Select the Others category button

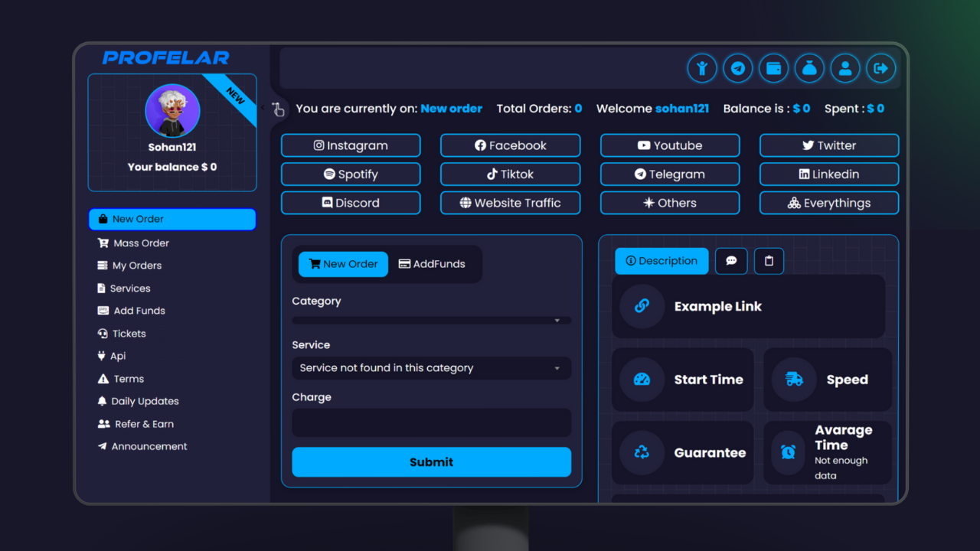click(670, 203)
